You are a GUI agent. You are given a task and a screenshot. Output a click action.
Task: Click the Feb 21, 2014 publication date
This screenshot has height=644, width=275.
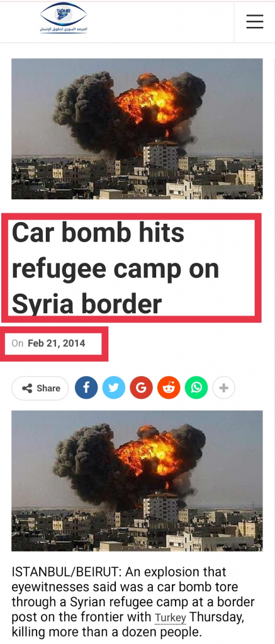(x=57, y=343)
